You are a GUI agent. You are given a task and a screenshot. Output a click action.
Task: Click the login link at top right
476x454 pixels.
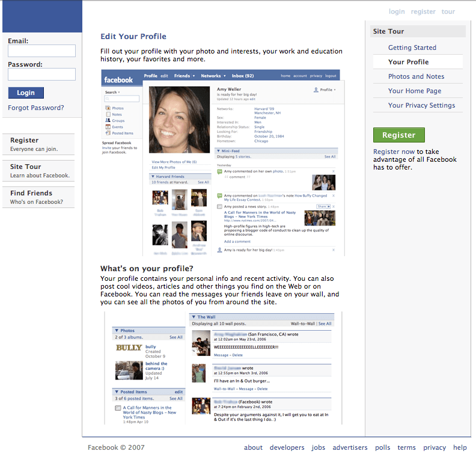[x=397, y=11]
